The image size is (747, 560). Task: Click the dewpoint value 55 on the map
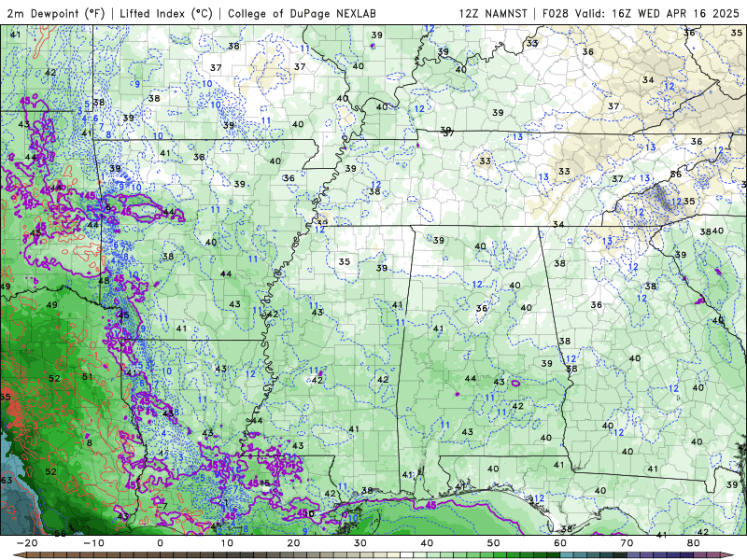[x=6, y=397]
